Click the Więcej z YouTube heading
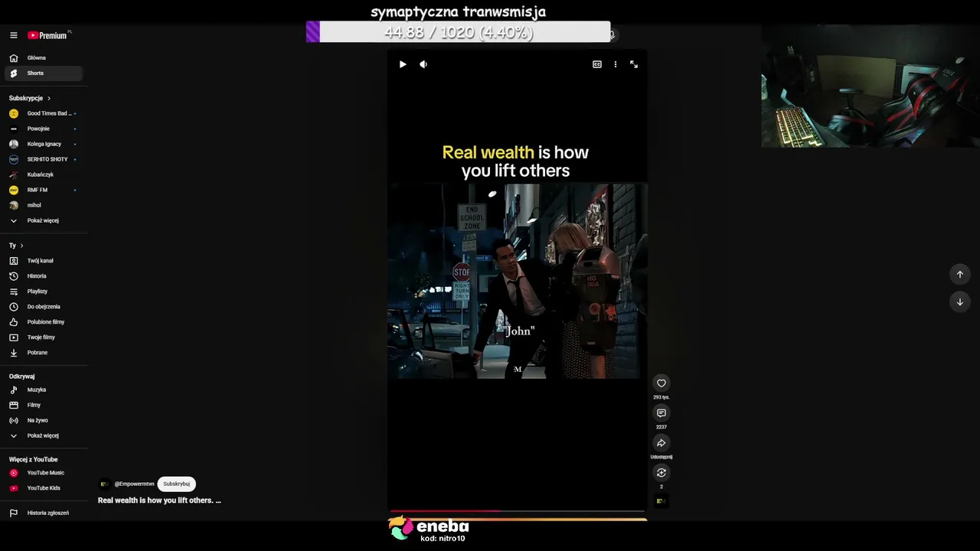The width and height of the screenshot is (980, 551). point(34,460)
